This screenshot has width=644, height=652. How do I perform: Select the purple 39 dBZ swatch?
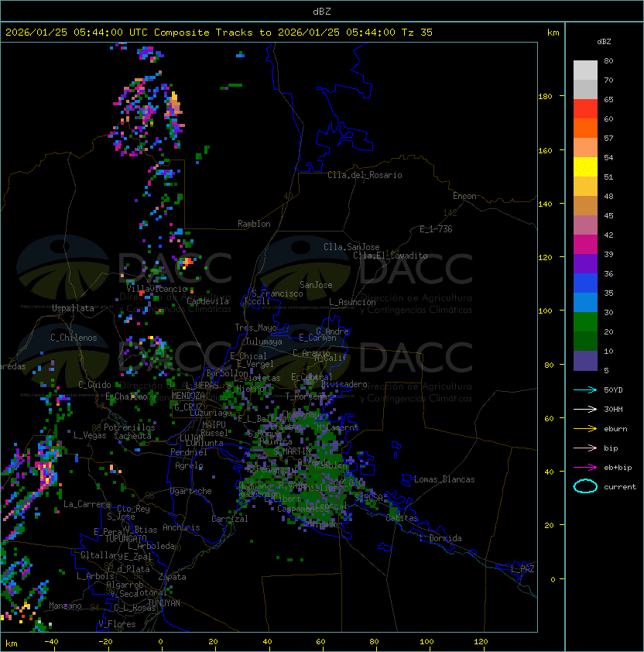[585, 263]
